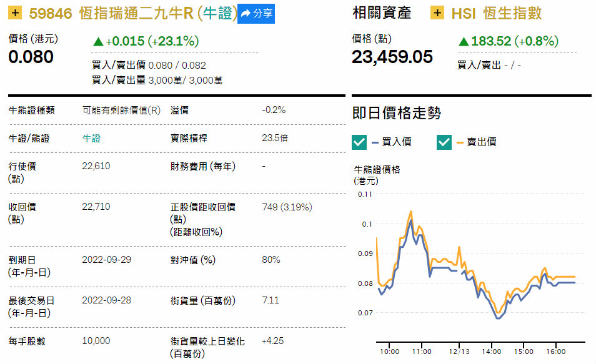Click the 牛熊證種類 row label
596x364 pixels.
[x=31, y=111]
